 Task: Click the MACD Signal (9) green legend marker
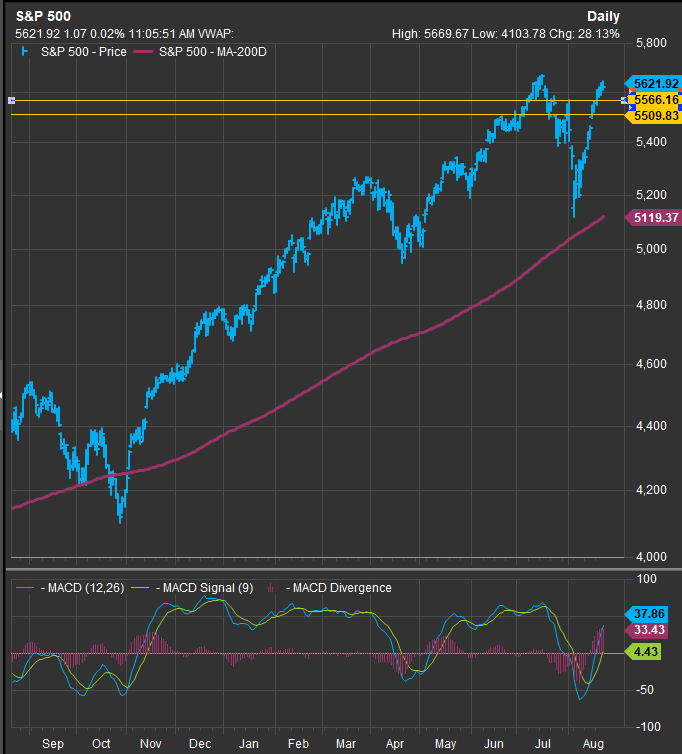tap(141, 588)
